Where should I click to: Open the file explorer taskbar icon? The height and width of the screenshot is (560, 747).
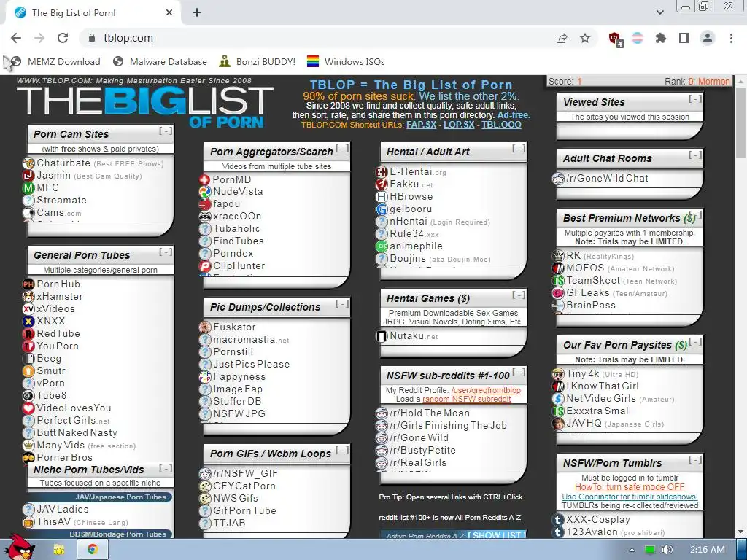coord(58,550)
